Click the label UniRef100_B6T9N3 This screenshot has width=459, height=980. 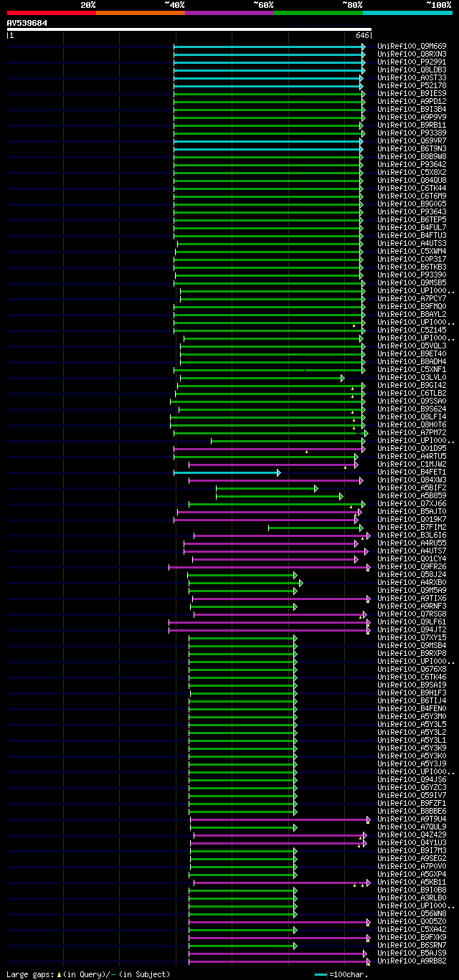(x=412, y=149)
